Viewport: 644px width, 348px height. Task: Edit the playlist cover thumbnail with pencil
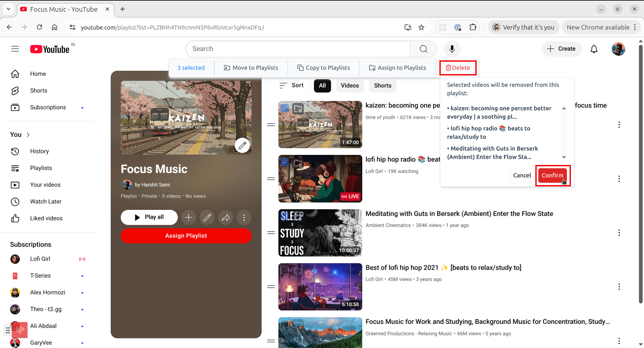pos(242,145)
